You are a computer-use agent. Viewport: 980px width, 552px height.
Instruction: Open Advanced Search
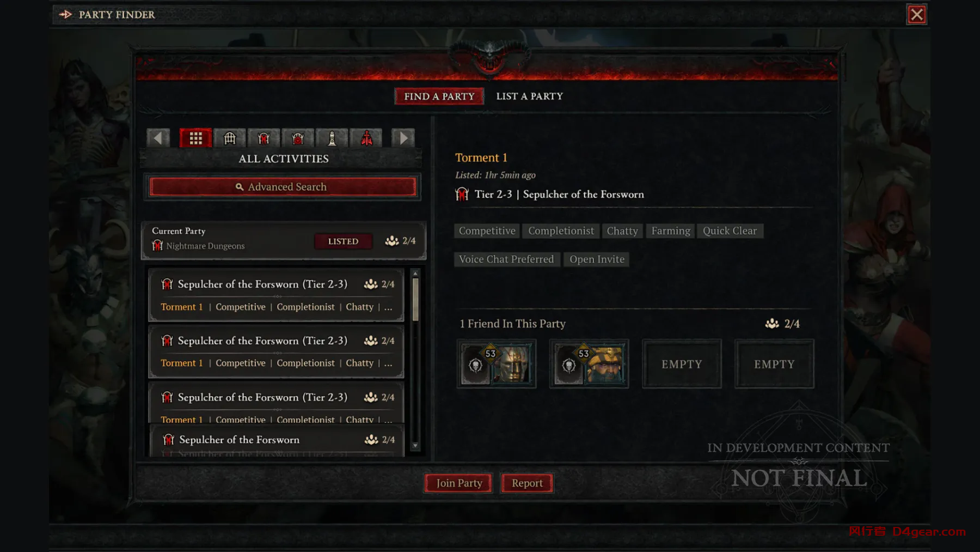tap(283, 187)
